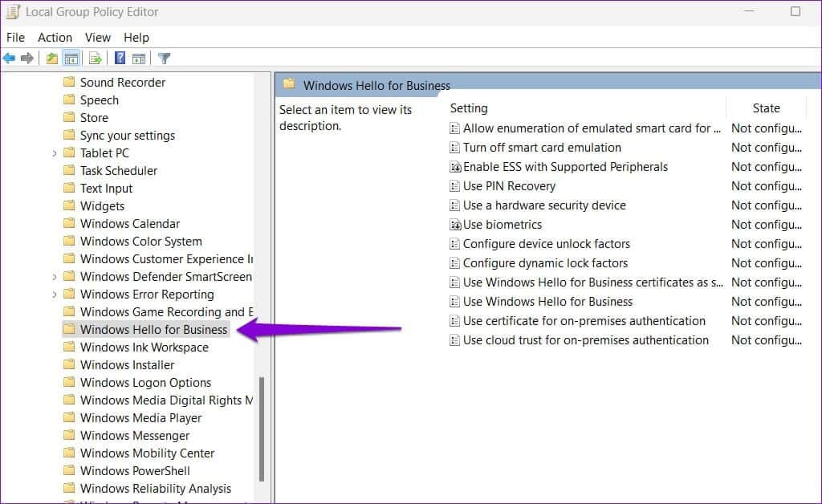Screen dimensions: 822x504
Task: Select Windows Hello for Business tree item
Action: [x=153, y=330]
